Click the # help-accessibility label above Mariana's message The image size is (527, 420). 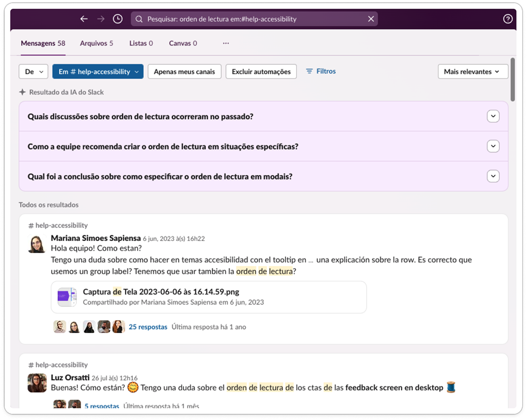[58, 225]
